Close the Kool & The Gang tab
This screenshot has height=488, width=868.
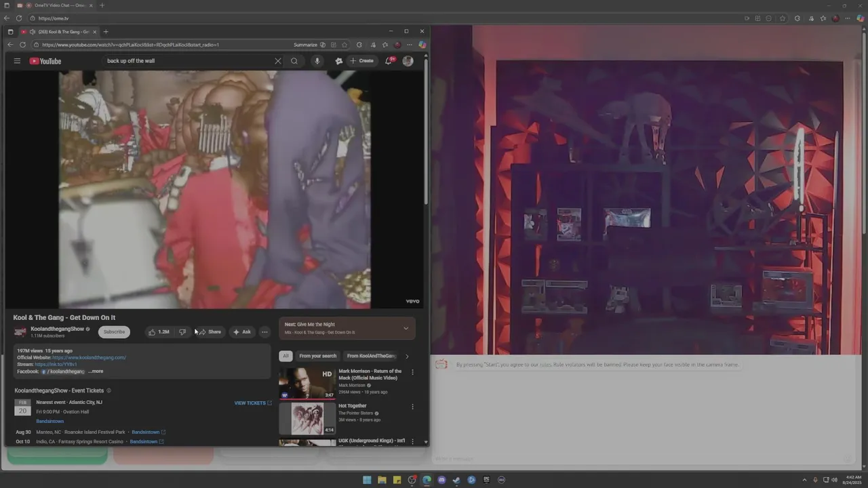(95, 32)
